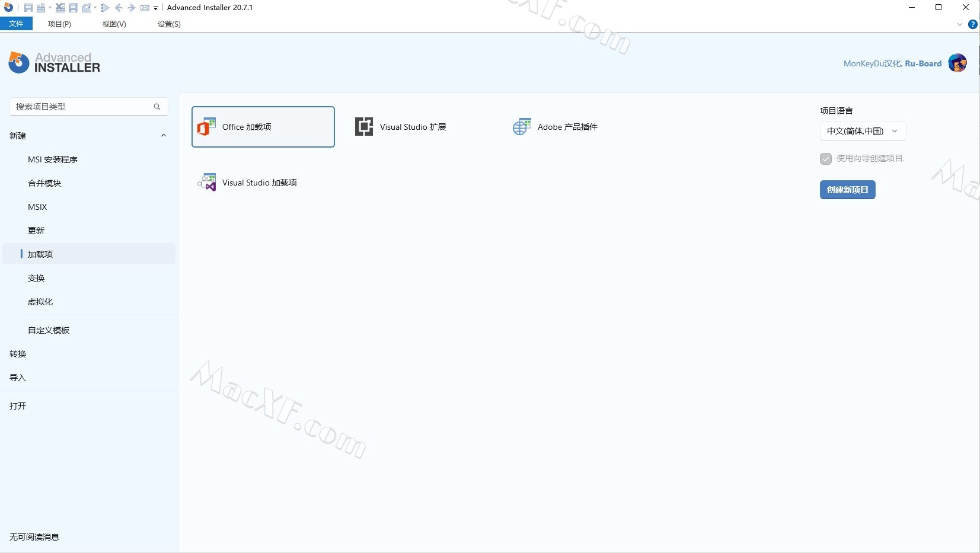This screenshot has height=553, width=980.
Task: Open the Ru-Board link
Action: click(923, 63)
